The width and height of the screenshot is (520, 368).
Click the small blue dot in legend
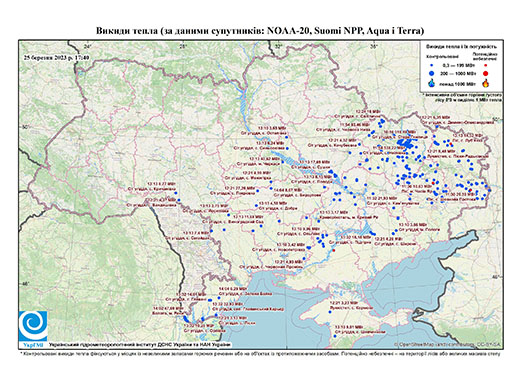432,65
